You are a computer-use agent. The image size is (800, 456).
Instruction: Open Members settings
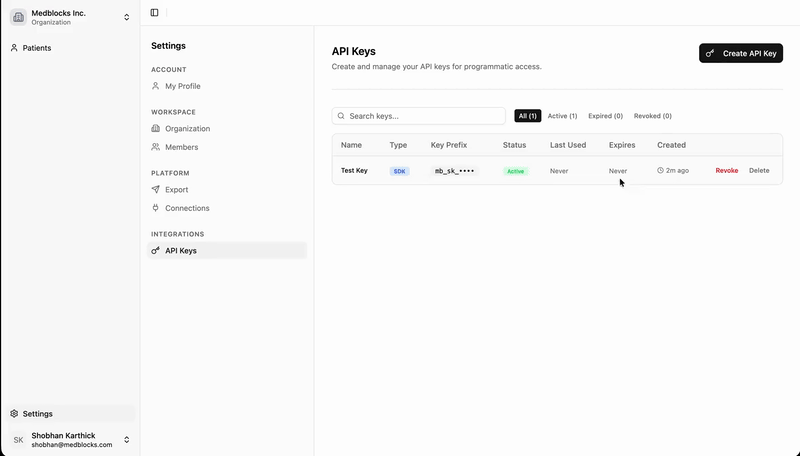[227, 147]
